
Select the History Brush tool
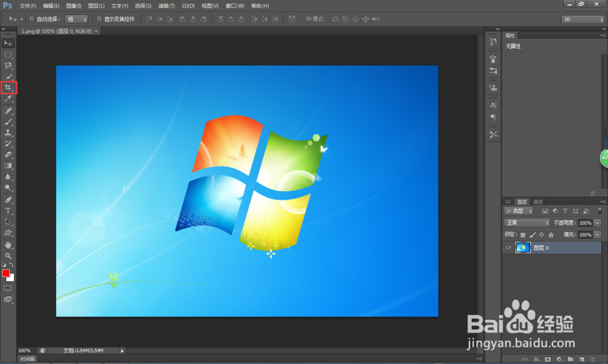8,143
